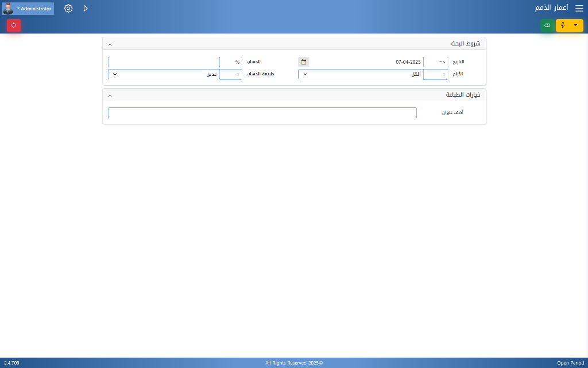Click the date operator field showing <=

pyautogui.click(x=436, y=62)
